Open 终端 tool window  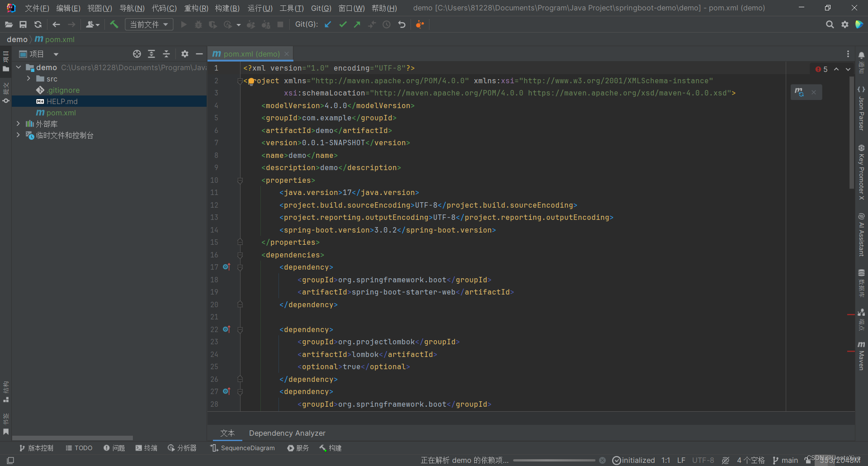click(x=146, y=448)
